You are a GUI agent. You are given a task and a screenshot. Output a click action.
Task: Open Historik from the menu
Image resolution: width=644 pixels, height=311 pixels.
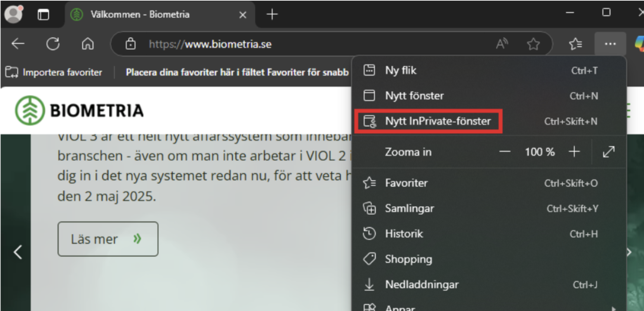click(489, 234)
